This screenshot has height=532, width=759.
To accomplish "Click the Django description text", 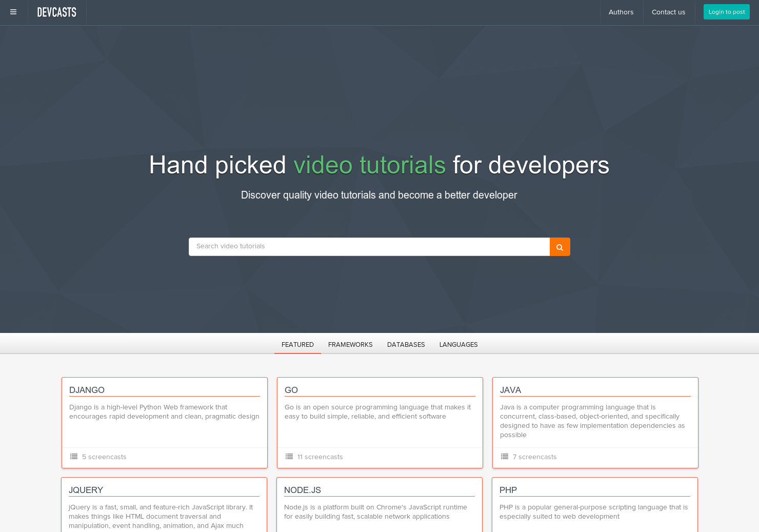I will [x=164, y=411].
